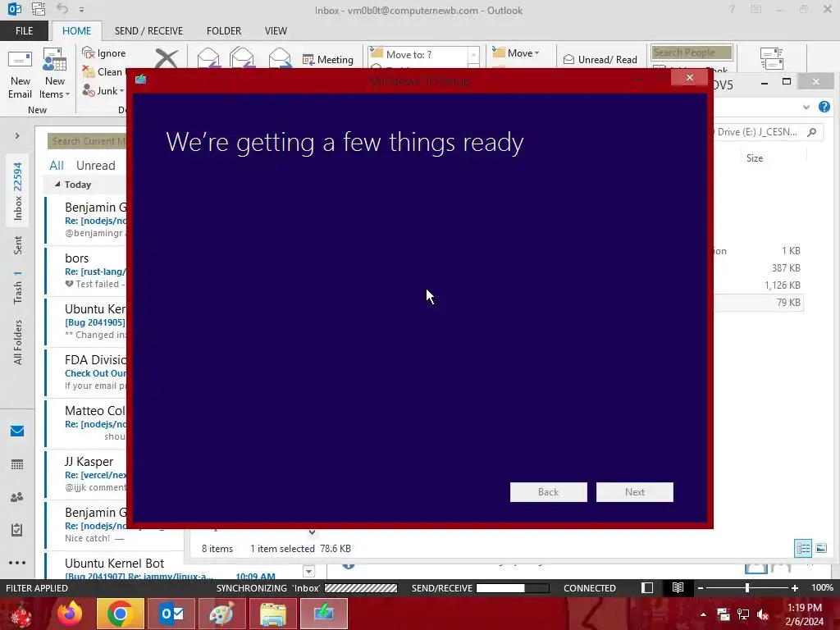Viewport: 840px width, 630px height.
Task: Click the Next button in Windows 10 Setup
Action: pos(634,492)
